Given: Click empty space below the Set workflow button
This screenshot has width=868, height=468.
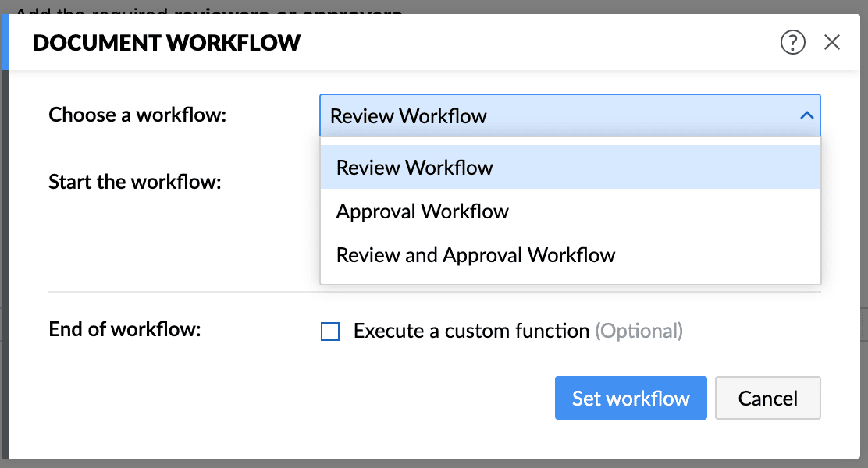Looking at the screenshot, I should [631, 440].
